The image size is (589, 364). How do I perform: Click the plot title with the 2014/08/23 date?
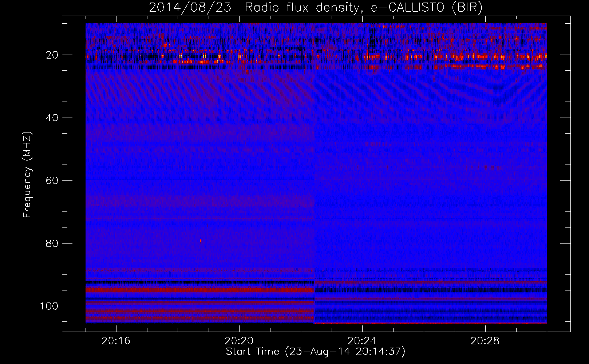pyautogui.click(x=316, y=8)
